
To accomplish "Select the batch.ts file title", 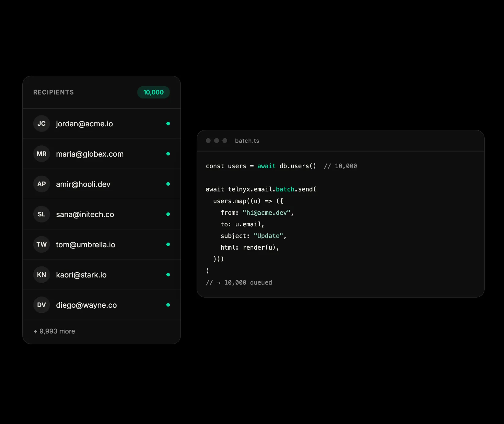I will tap(247, 141).
